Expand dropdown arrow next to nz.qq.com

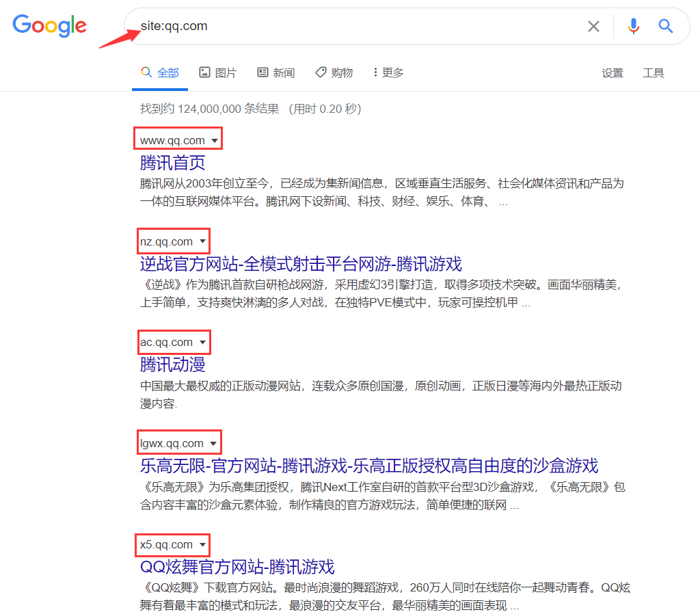[202, 241]
